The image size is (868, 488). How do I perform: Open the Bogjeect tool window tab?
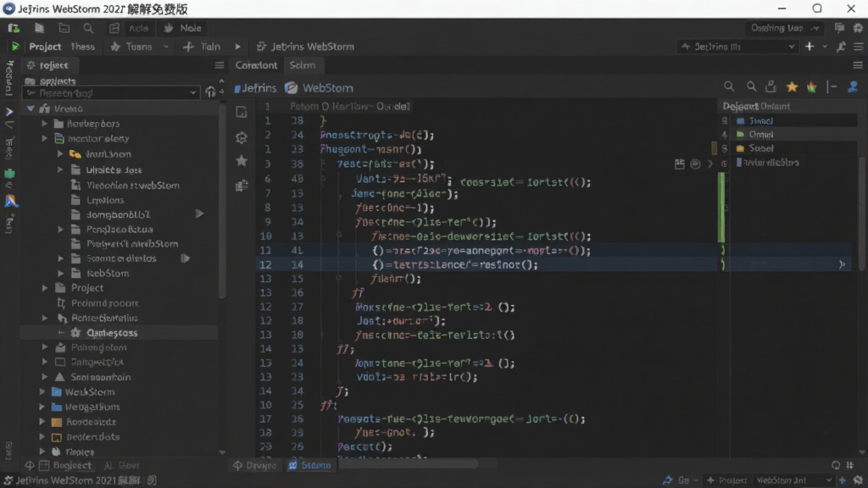click(x=65, y=465)
